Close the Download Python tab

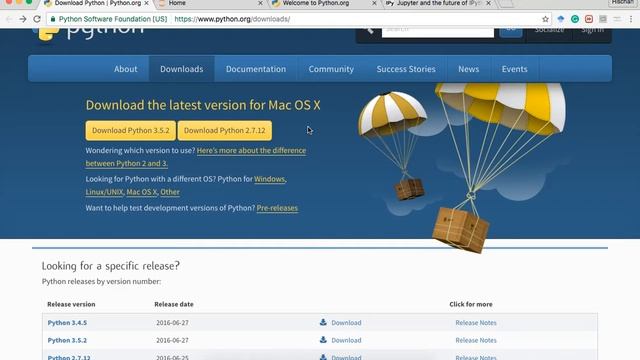pos(147,3)
